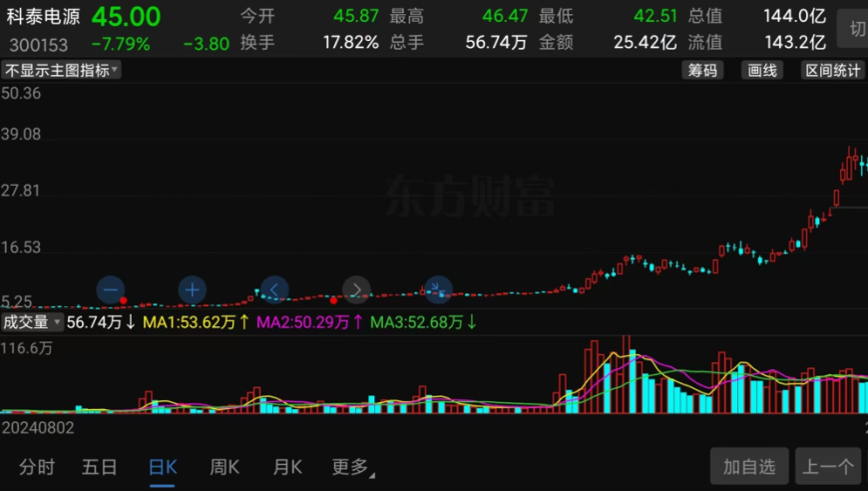The width and height of the screenshot is (868, 491).
Task: Click the 27.81 price axis label
Action: point(21,191)
